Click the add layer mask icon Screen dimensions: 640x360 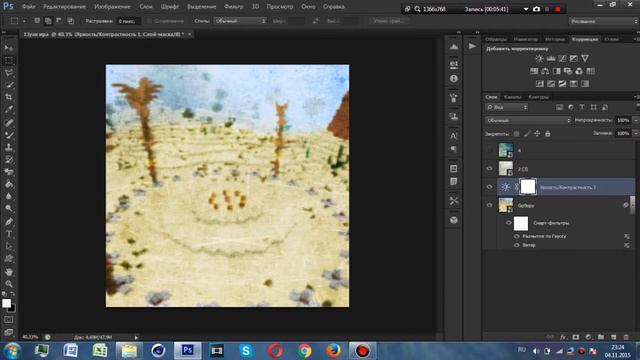(x=576, y=337)
